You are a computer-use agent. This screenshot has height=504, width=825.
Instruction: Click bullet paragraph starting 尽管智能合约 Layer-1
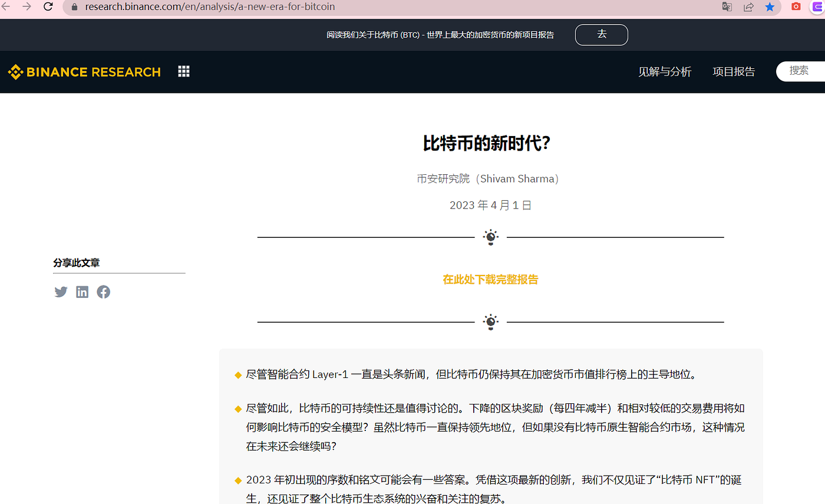pos(471,374)
